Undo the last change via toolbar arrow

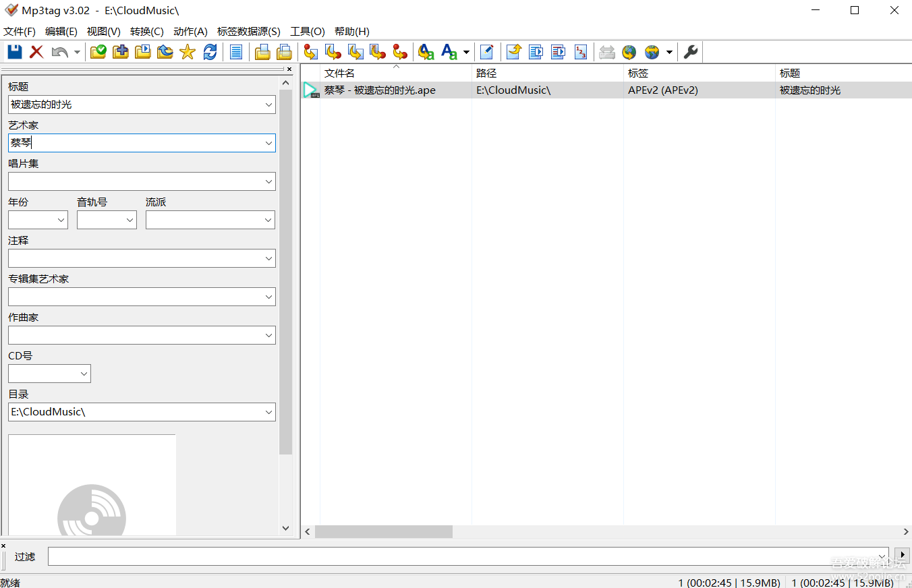60,52
